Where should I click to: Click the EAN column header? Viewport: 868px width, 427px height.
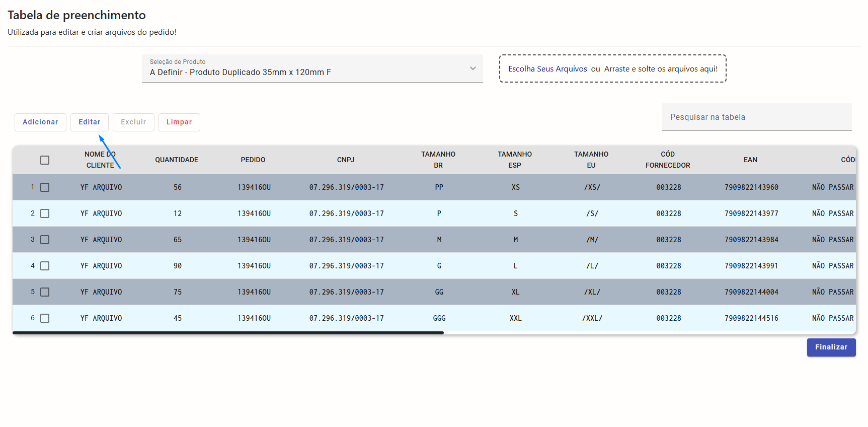(750, 160)
